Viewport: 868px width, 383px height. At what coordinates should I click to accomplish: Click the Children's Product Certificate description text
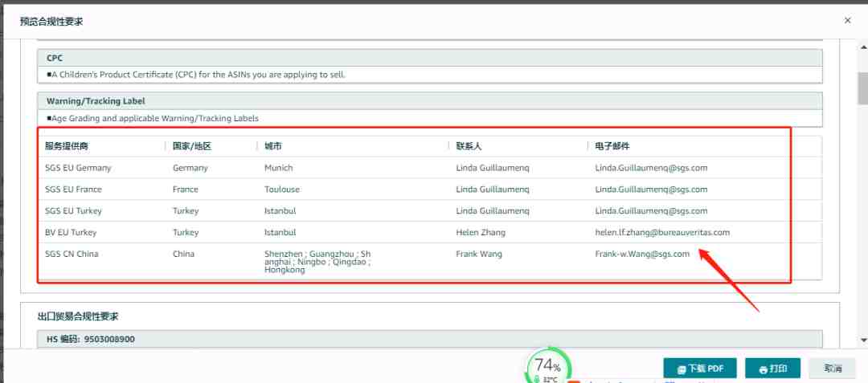pyautogui.click(x=196, y=74)
